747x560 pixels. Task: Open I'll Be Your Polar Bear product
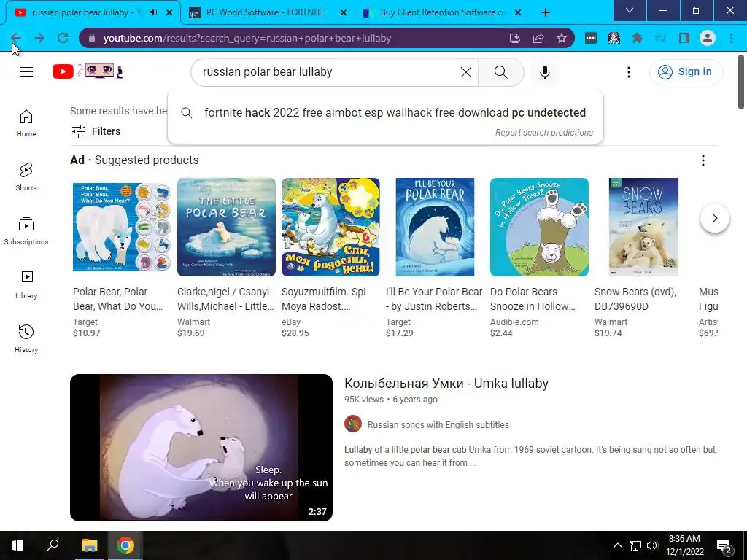(433, 299)
